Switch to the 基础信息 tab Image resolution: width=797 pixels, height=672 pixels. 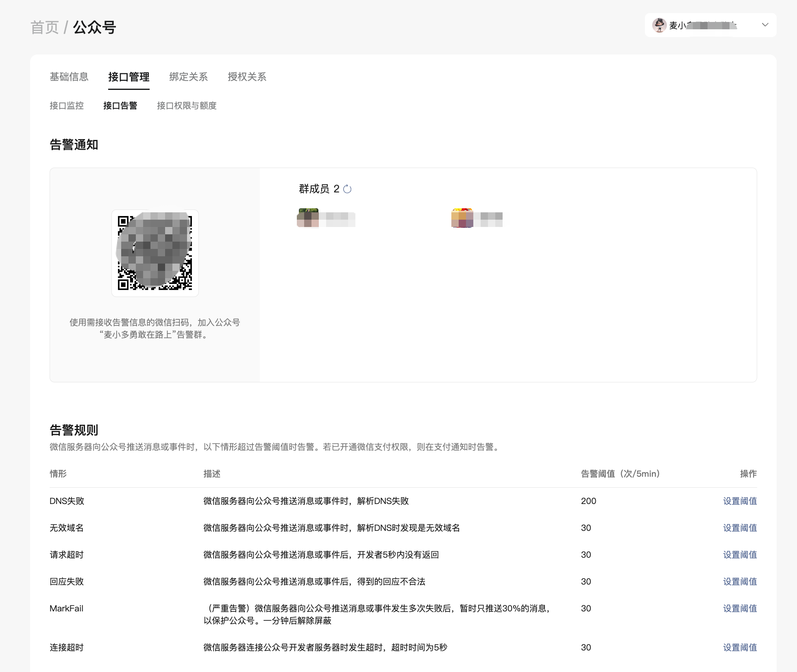coord(69,77)
